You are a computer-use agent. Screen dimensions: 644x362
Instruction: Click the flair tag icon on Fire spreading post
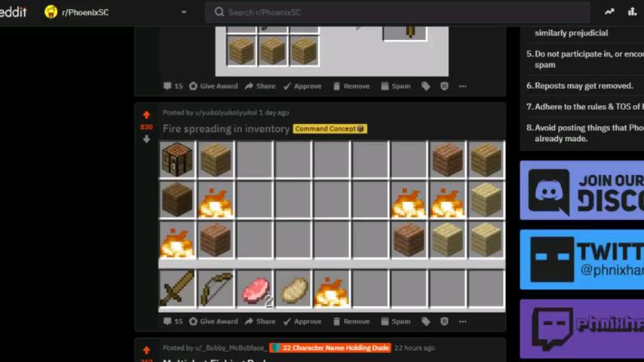tap(425, 321)
